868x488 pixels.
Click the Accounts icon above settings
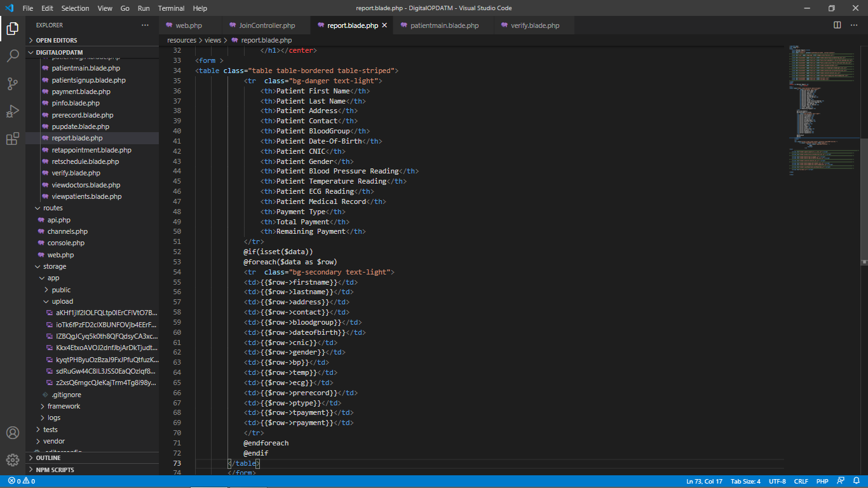[13, 433]
